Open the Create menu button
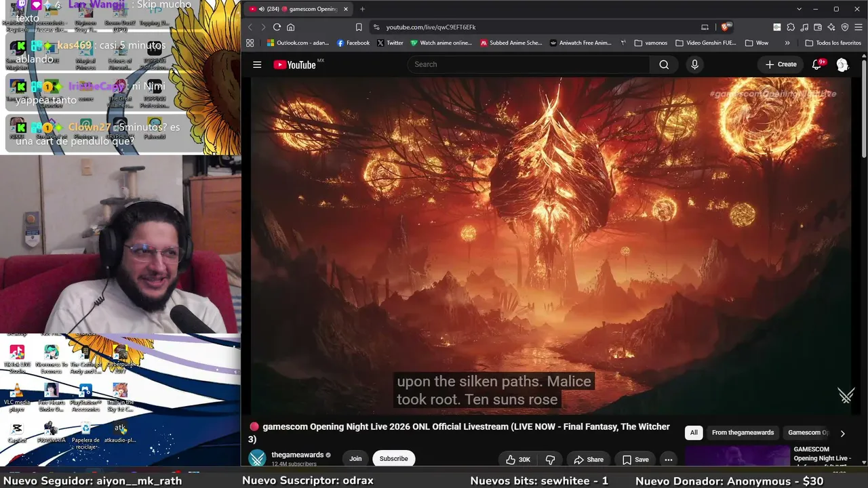 (781, 64)
